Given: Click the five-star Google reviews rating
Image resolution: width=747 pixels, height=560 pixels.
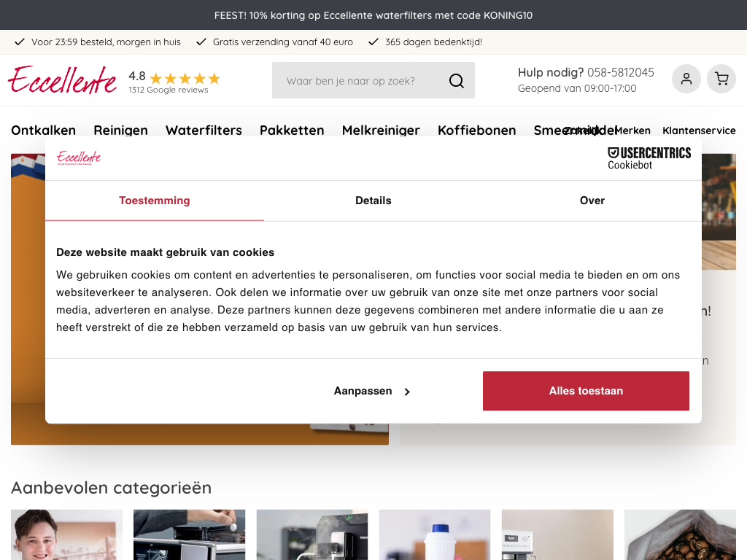Looking at the screenshot, I should coord(184,78).
